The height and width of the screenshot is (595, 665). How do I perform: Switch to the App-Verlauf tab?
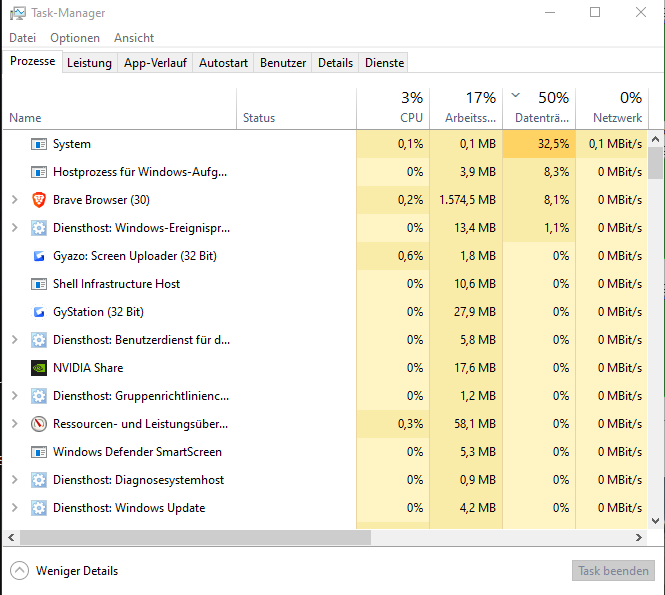[x=155, y=63]
